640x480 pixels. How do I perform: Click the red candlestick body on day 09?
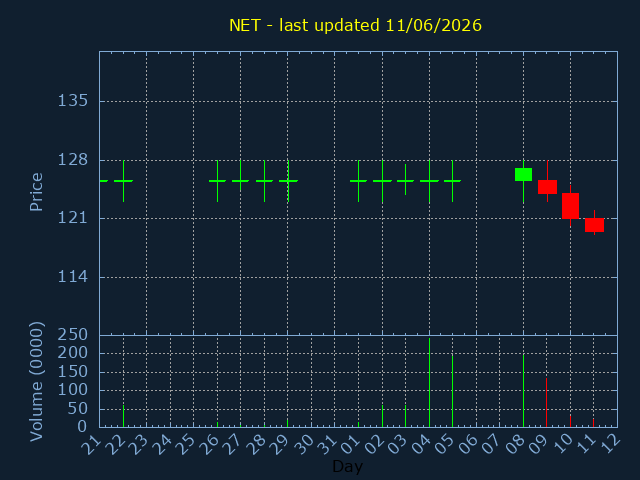pos(547,187)
